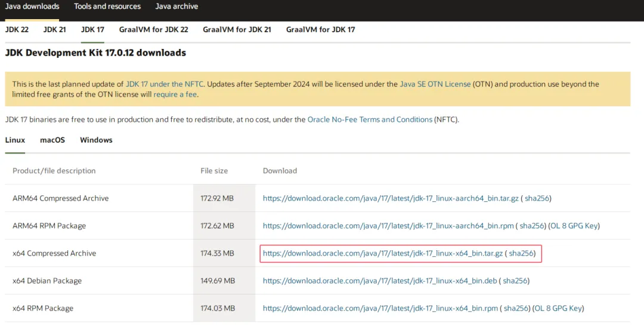644x329 pixels.
Task: Open GraalVM for JDK 21 tab
Action: 237,30
